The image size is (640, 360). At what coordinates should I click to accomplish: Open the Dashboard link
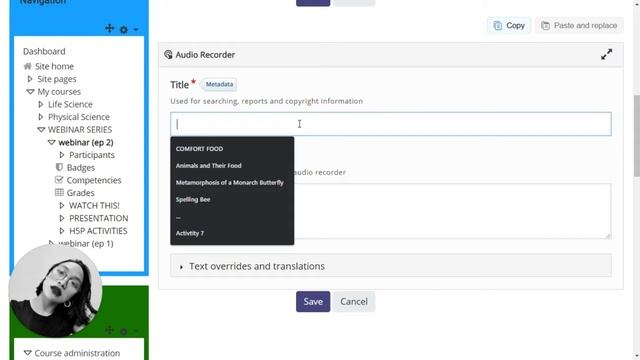44,51
